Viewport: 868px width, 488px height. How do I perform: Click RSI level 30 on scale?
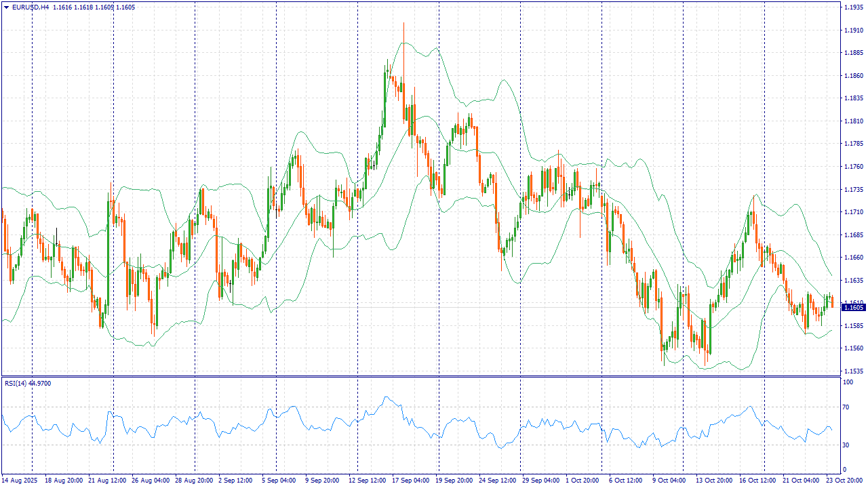pos(846,445)
